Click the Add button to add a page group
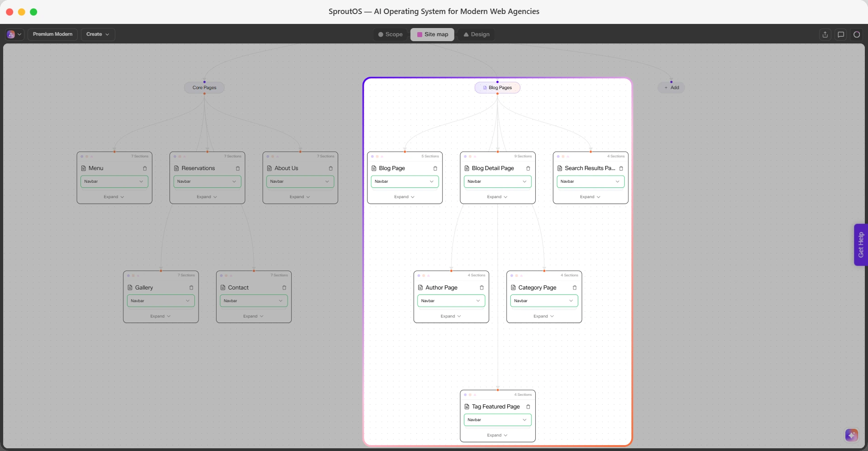 [x=671, y=88]
